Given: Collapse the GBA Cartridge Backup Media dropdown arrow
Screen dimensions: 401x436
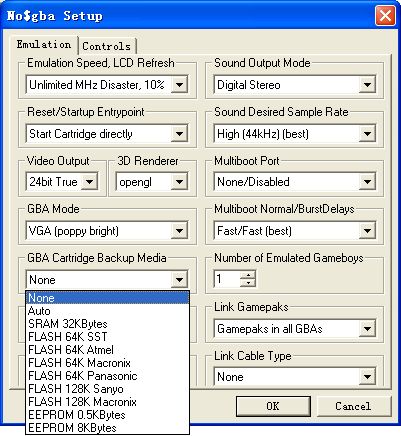Looking at the screenshot, I should [x=179, y=279].
